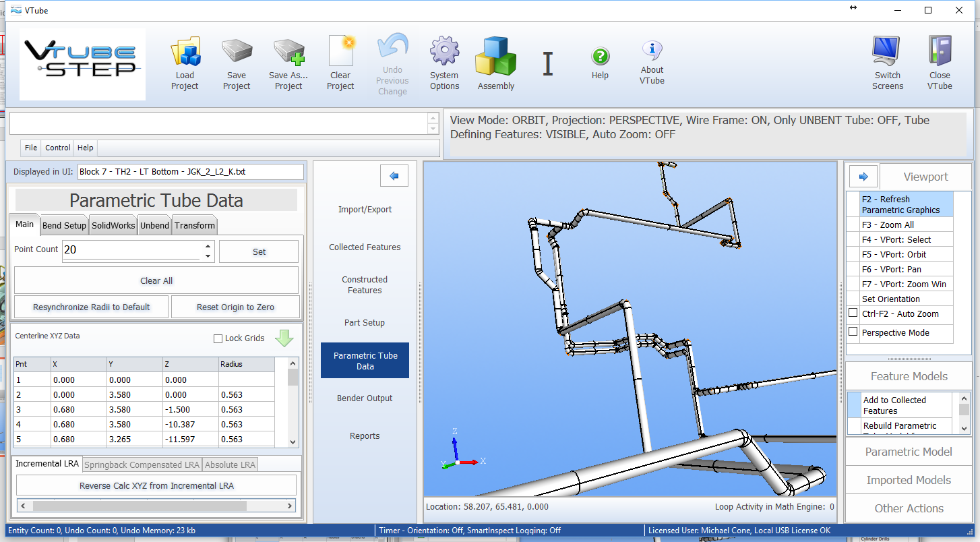Screen dimensions: 980x542
Task: Click the Point Count input field
Action: tap(131, 250)
